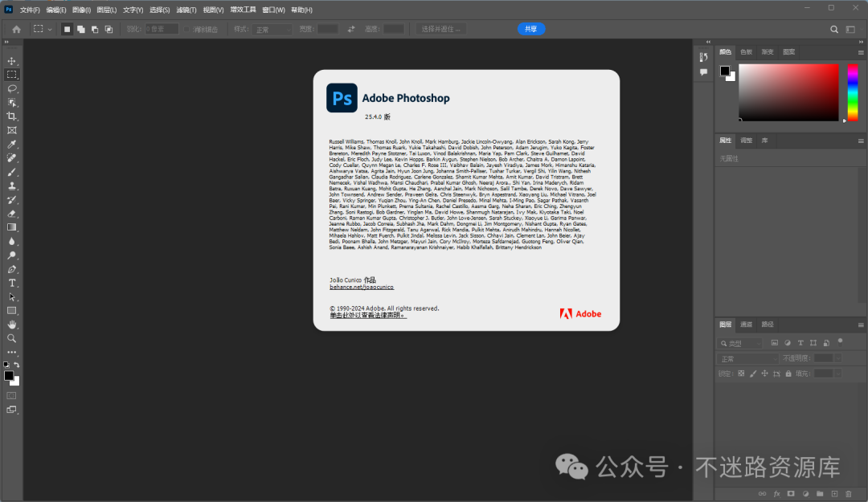Click the create new group folder icon
868x502 pixels.
point(820,494)
